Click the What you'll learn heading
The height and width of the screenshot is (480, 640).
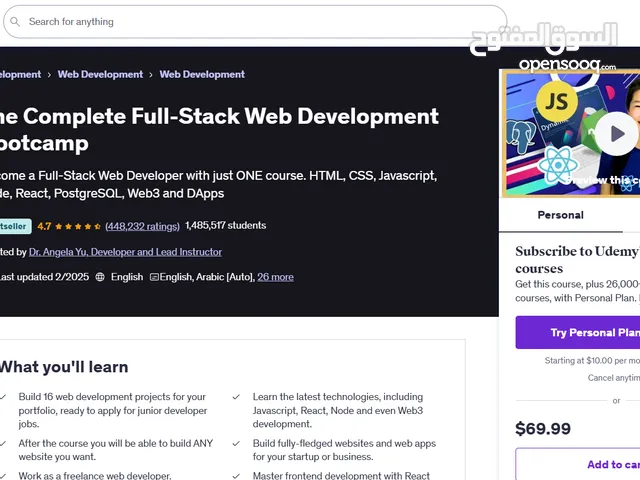pyautogui.click(x=64, y=367)
